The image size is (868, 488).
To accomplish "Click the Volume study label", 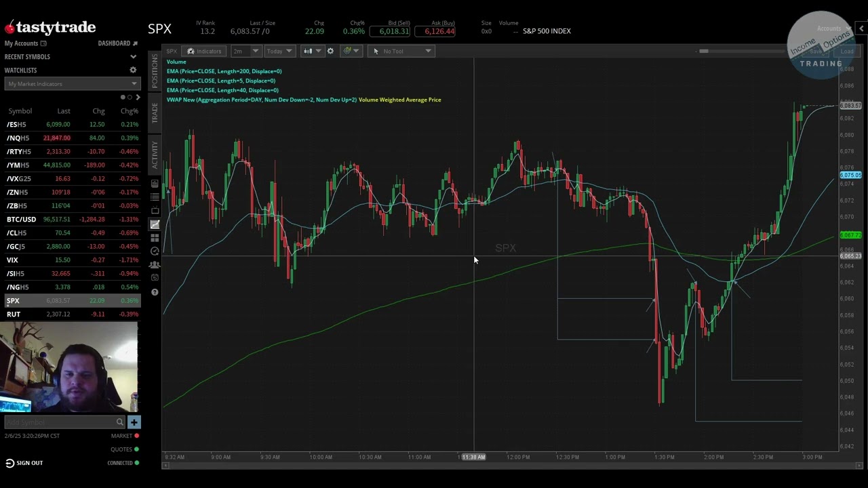I will (x=176, y=62).
